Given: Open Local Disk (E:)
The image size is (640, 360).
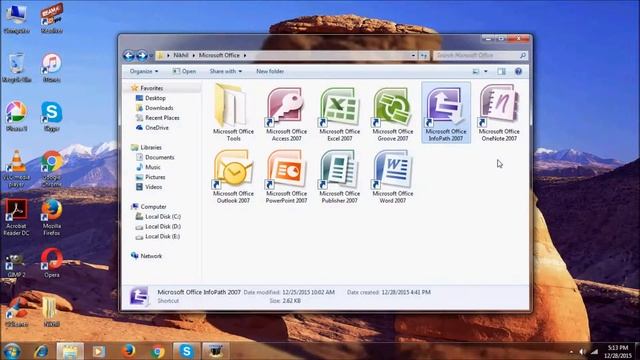Looking at the screenshot, I should [162, 236].
